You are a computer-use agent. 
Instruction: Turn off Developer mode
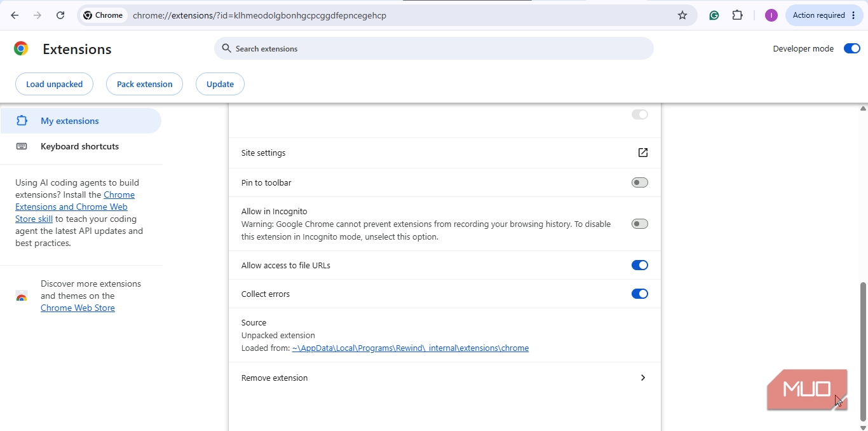click(x=852, y=48)
